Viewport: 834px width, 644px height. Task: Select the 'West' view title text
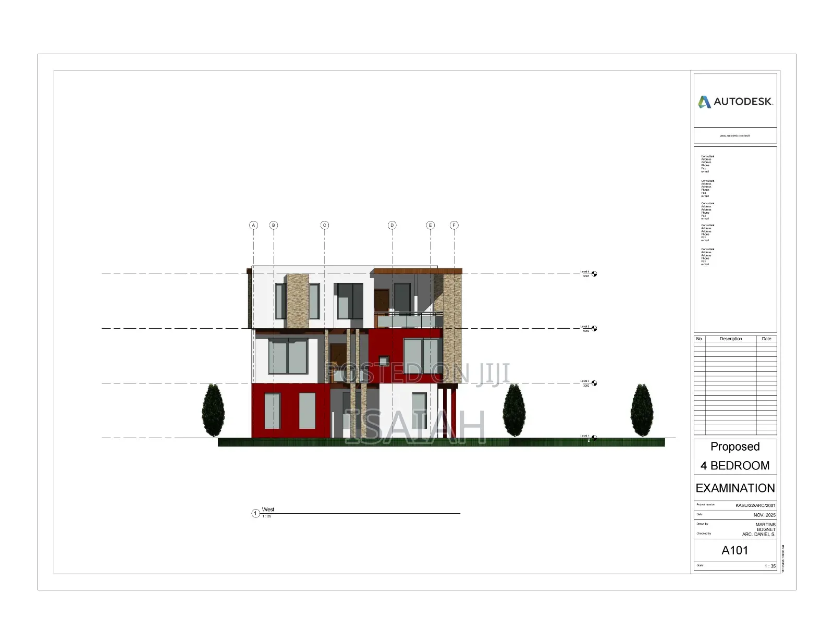tap(268, 510)
